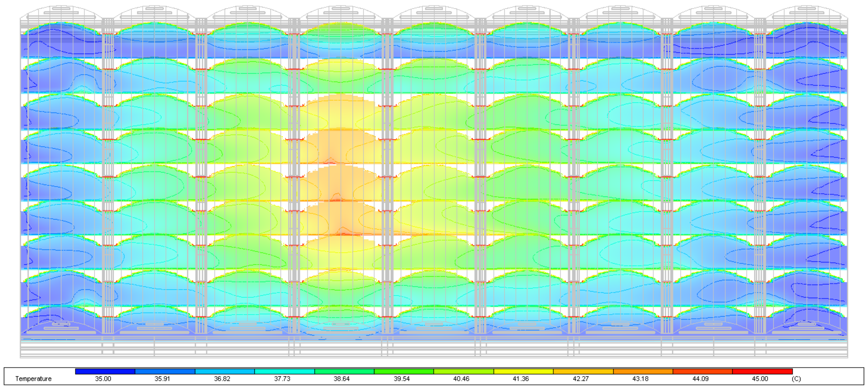Click the Temperature legend label
This screenshot has width=868, height=389.
33,379
